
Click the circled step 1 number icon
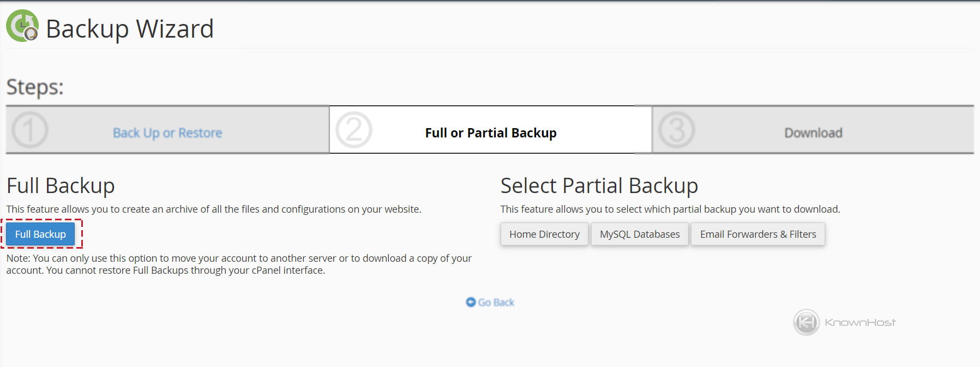[x=30, y=130]
